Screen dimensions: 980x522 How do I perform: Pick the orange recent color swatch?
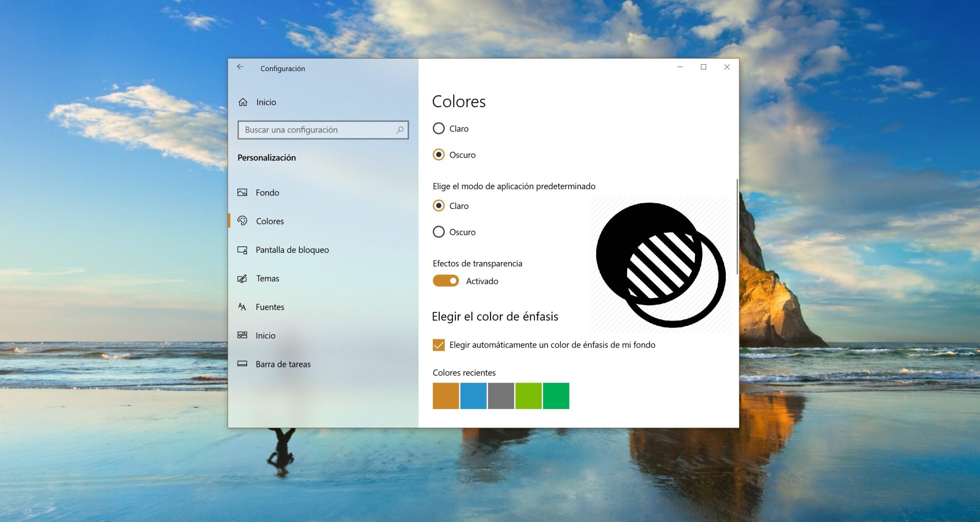pyautogui.click(x=446, y=396)
